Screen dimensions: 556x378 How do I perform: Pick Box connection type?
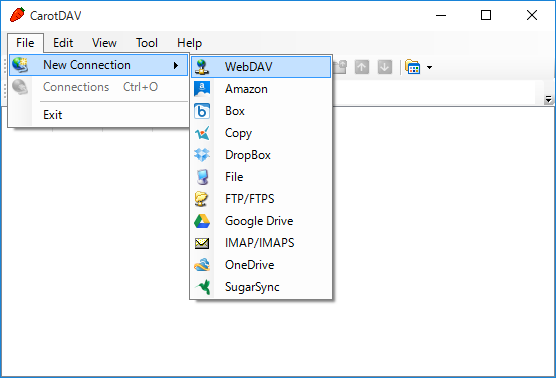point(261,111)
